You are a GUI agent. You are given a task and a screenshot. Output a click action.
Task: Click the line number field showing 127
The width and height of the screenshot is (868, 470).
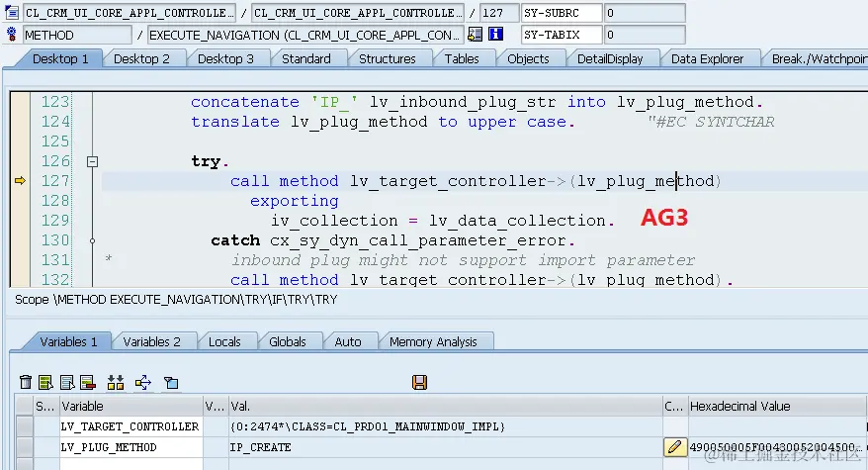click(499, 13)
